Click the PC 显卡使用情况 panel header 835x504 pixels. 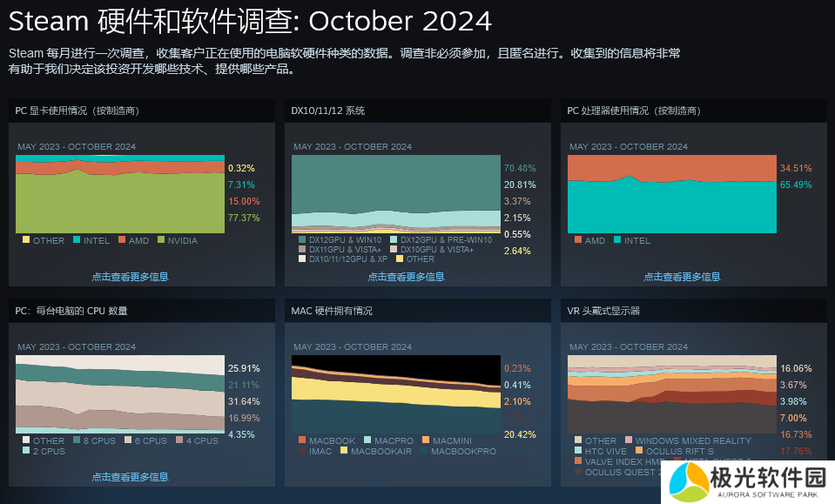77,111
